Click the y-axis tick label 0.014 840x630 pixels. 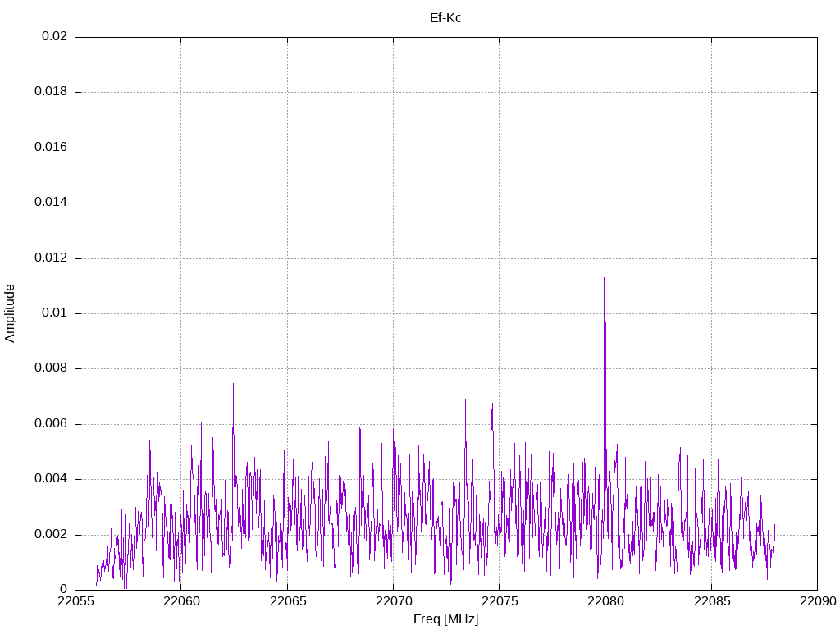[x=50, y=203]
